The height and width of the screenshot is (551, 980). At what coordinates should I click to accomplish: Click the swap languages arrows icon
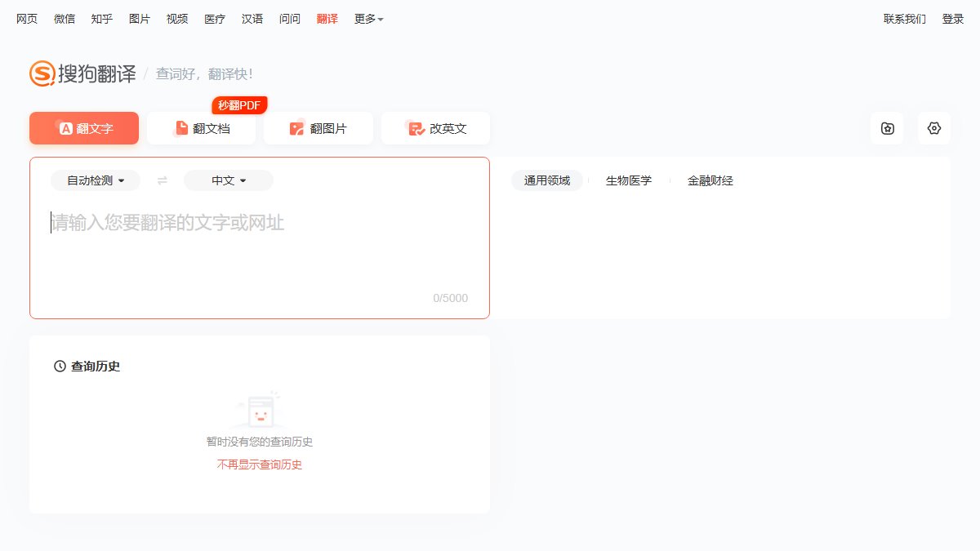[x=162, y=180]
